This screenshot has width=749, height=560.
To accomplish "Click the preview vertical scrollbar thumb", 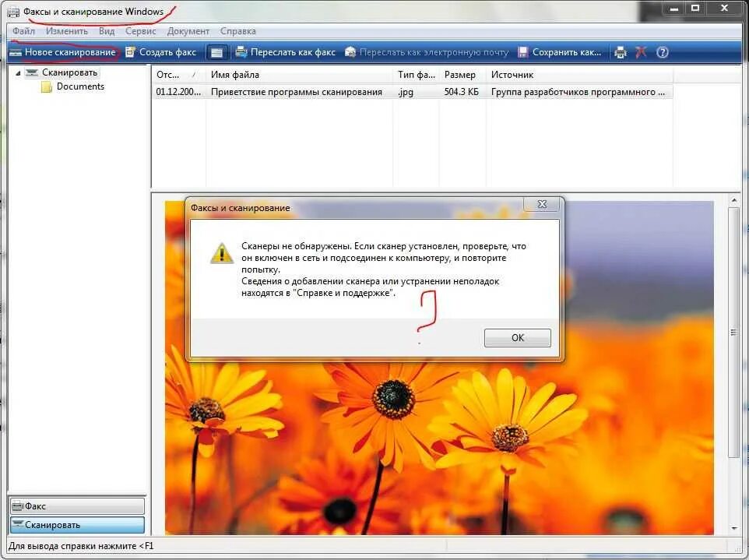I will (x=734, y=333).
